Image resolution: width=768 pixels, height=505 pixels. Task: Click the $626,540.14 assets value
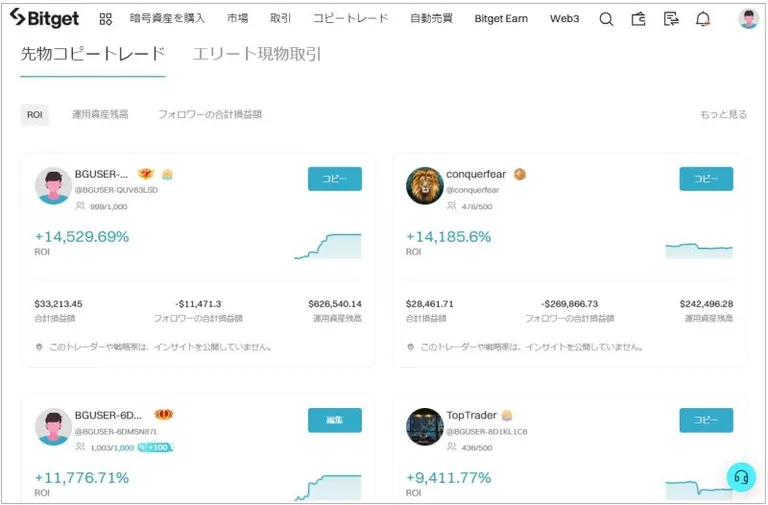335,304
